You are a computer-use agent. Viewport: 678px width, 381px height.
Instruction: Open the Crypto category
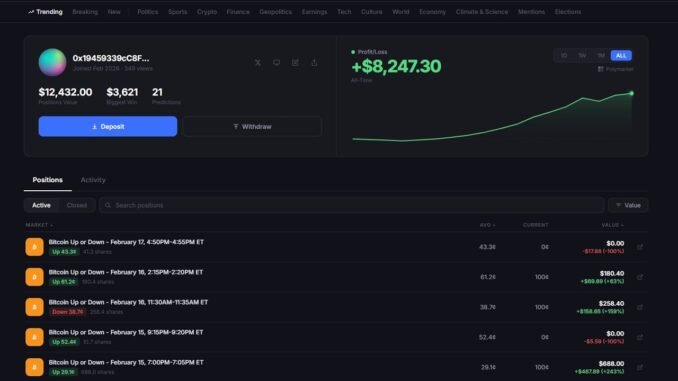click(207, 12)
